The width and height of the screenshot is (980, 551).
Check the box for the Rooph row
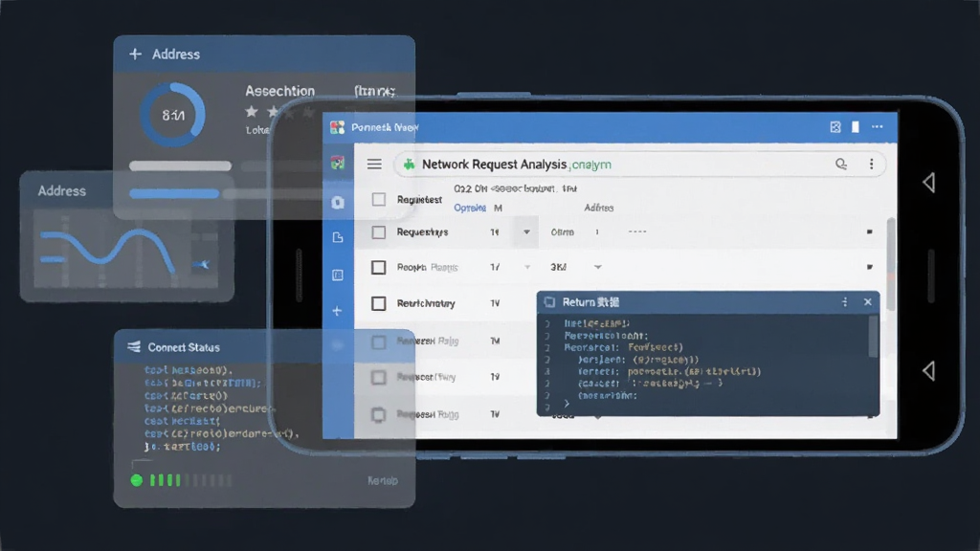379,268
